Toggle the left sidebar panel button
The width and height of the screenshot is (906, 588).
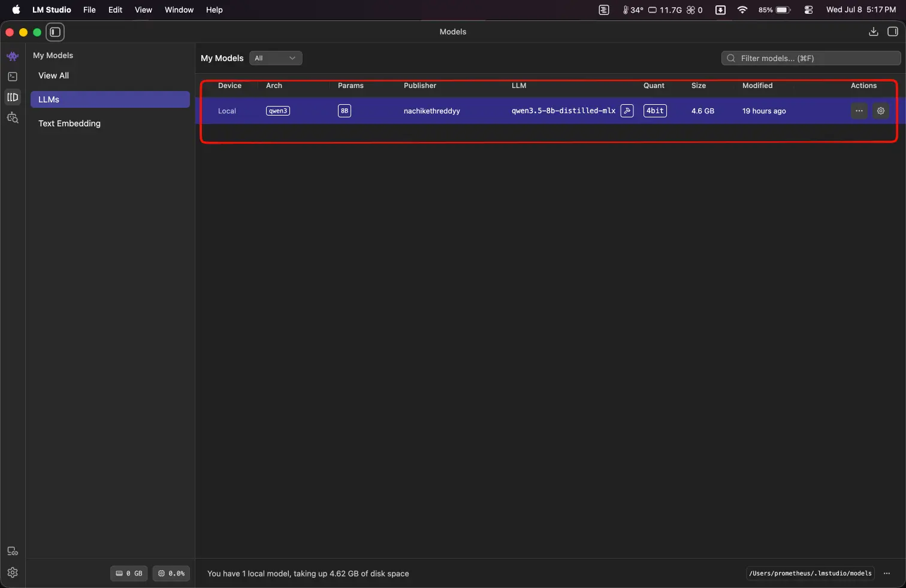[55, 32]
